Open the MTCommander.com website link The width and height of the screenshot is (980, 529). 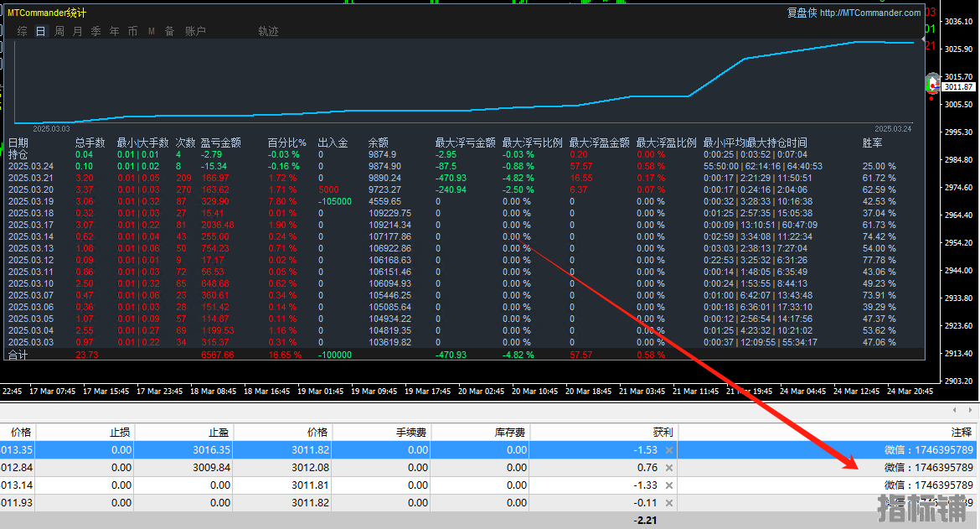tap(870, 13)
